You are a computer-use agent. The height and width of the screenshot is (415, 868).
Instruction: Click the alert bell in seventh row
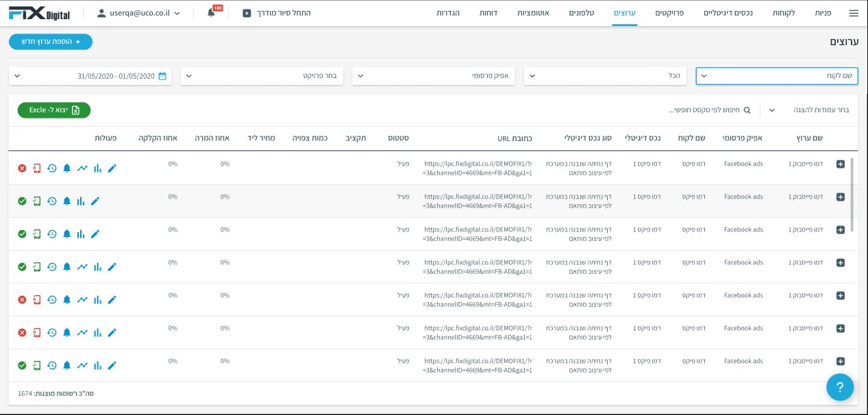[67, 365]
